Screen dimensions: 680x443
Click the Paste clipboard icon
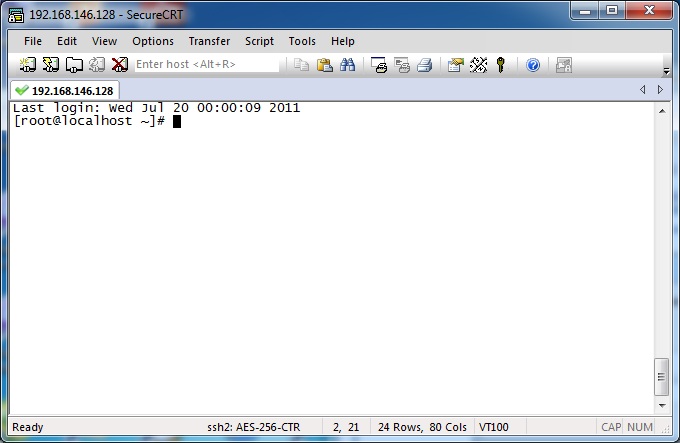pos(324,65)
